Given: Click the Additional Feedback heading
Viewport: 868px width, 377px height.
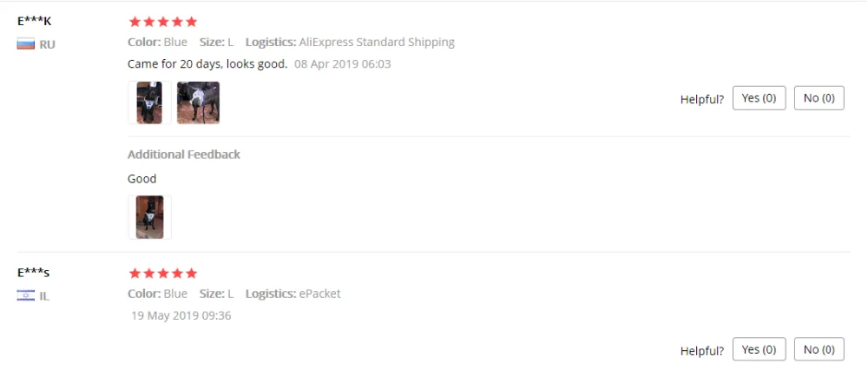Looking at the screenshot, I should click(x=184, y=154).
